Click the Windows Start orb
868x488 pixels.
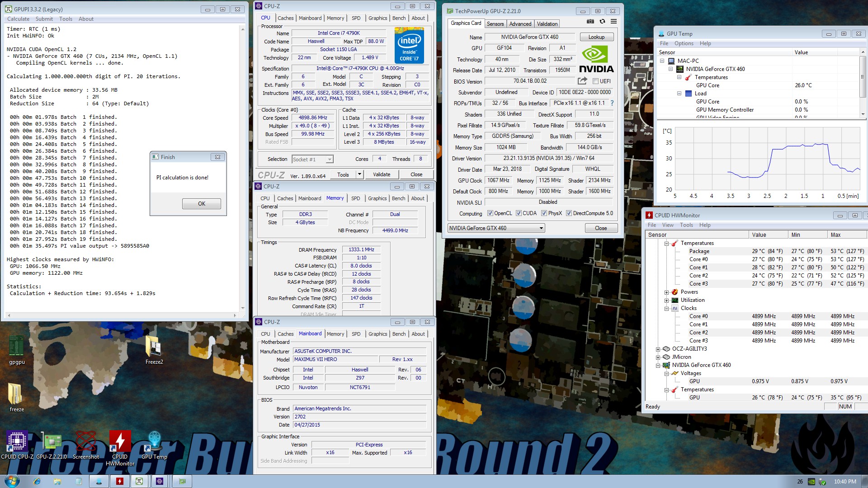12,481
